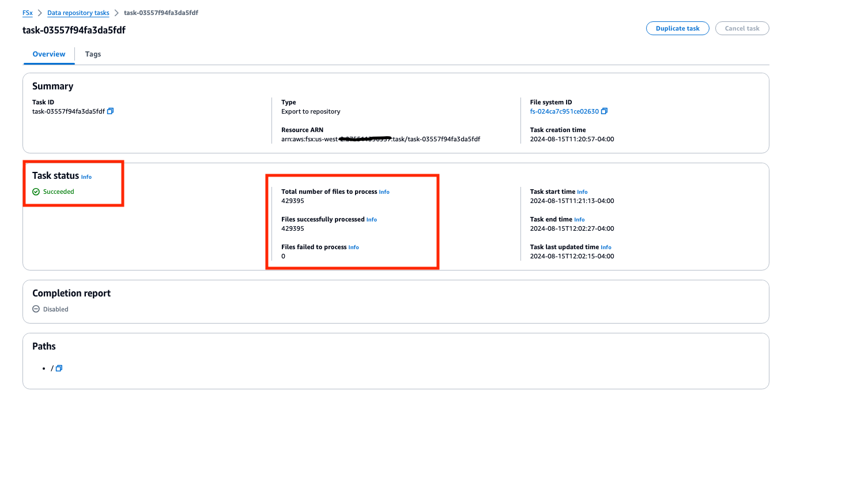This screenshot has width=868, height=492.
Task: Click the Disabled completion report icon
Action: tap(36, 309)
